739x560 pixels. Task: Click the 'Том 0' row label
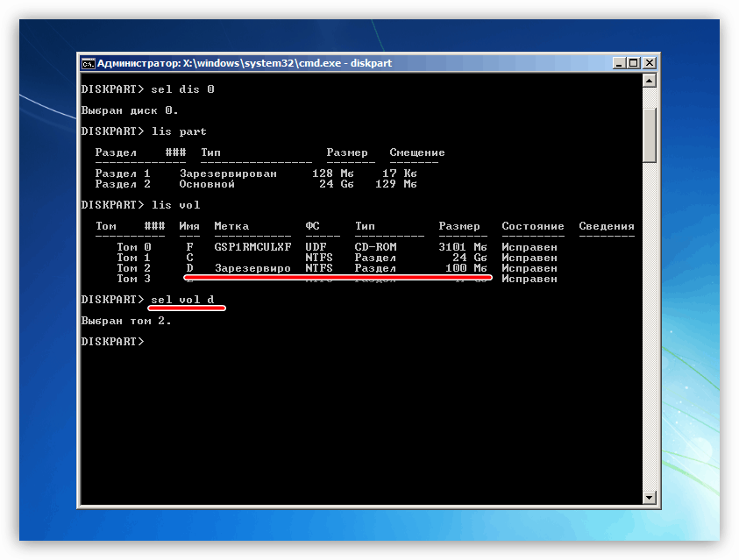[134, 247]
